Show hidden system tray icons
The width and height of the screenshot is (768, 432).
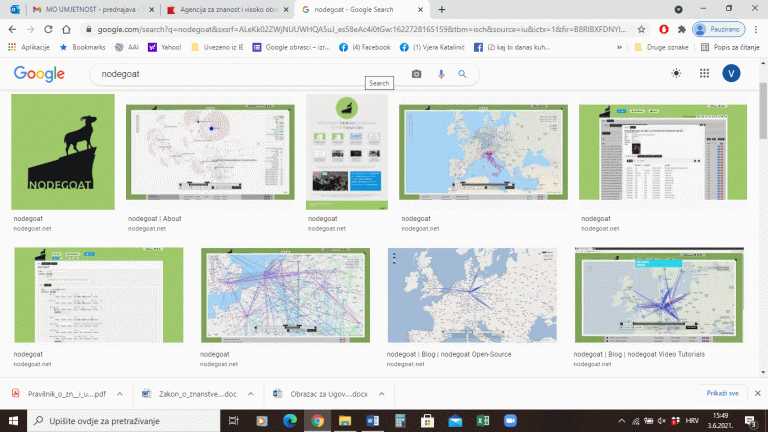(x=622, y=421)
